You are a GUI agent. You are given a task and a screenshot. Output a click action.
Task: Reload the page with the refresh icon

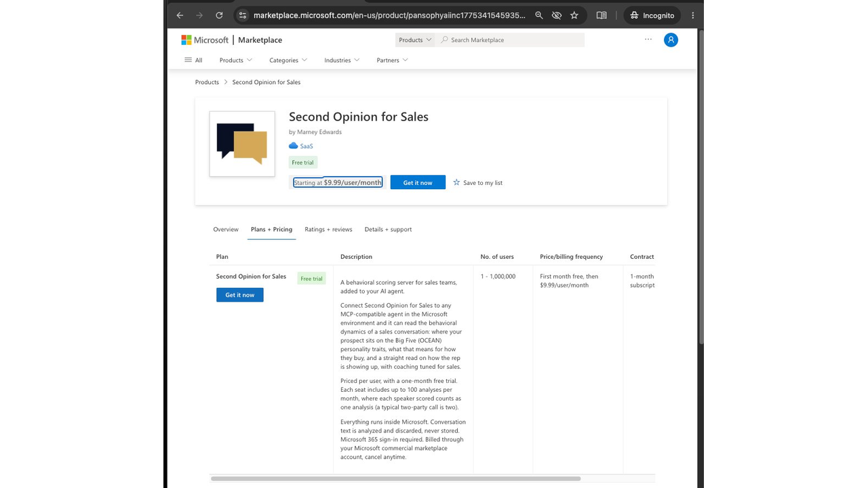click(x=219, y=15)
